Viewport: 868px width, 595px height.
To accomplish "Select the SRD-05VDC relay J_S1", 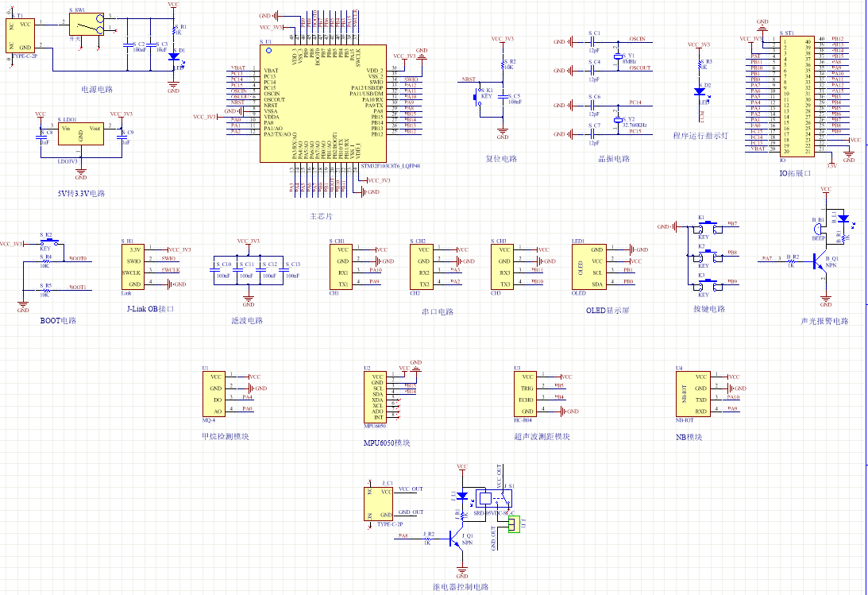I will pos(495,499).
